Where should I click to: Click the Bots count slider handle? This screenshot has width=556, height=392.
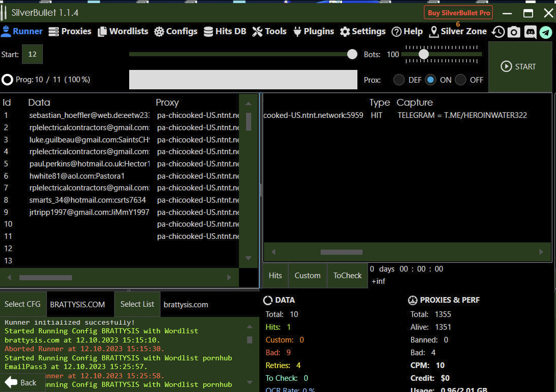(x=423, y=54)
